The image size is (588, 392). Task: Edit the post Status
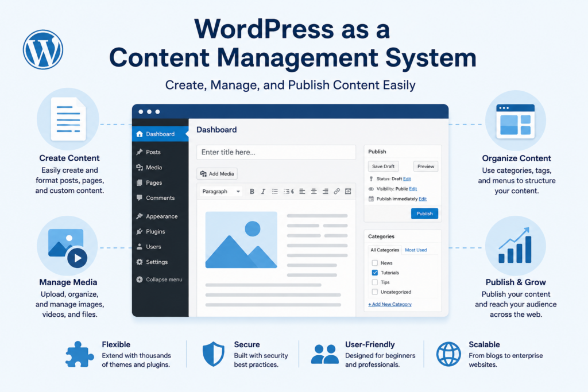407,178
